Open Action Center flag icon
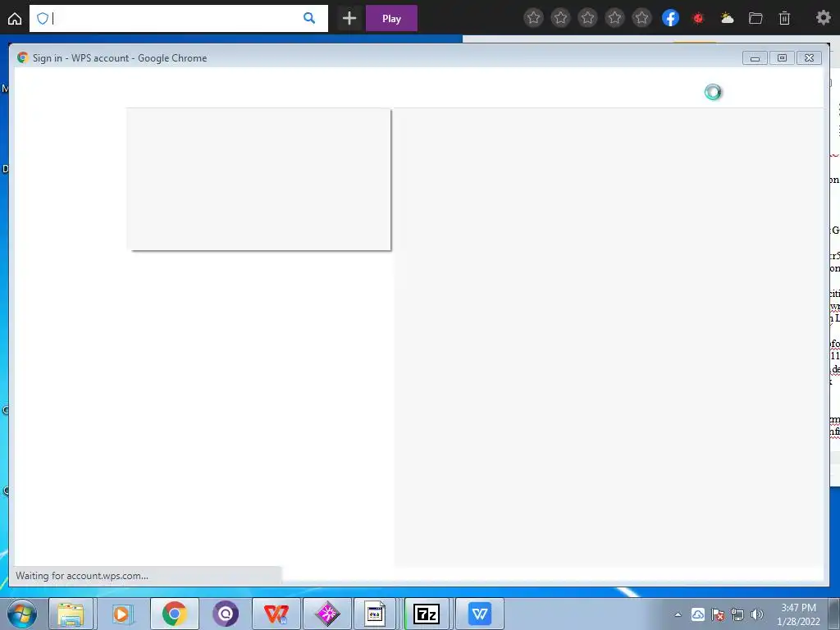This screenshot has width=840, height=630. tap(718, 614)
